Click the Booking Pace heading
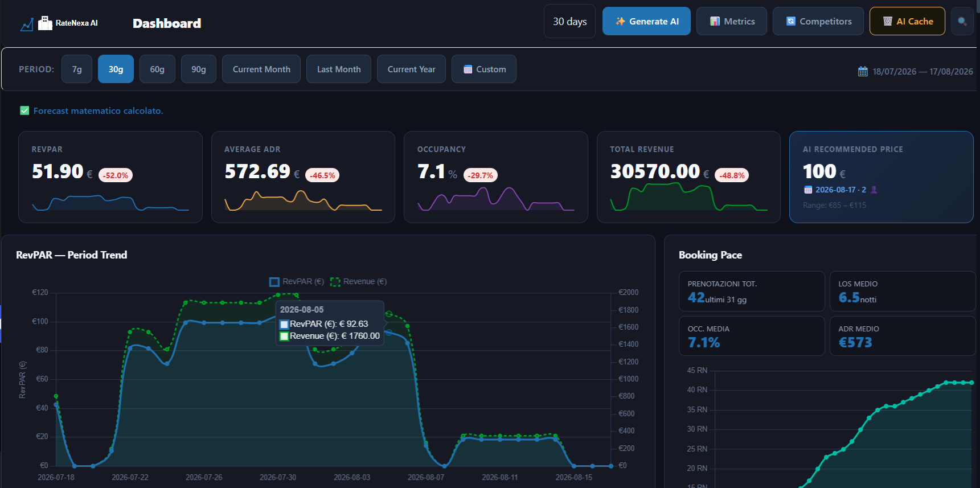This screenshot has height=488, width=980. tap(710, 255)
